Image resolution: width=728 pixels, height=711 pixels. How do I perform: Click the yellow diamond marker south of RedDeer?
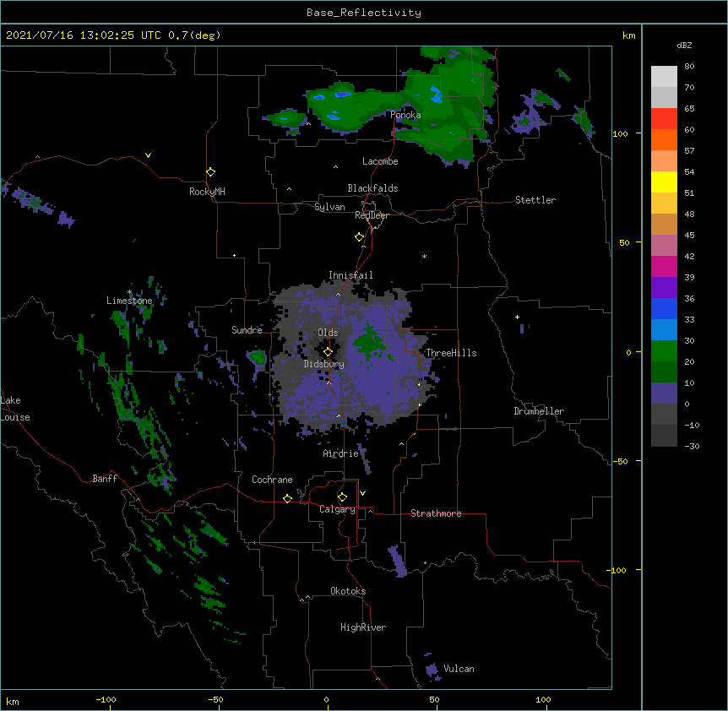point(360,237)
